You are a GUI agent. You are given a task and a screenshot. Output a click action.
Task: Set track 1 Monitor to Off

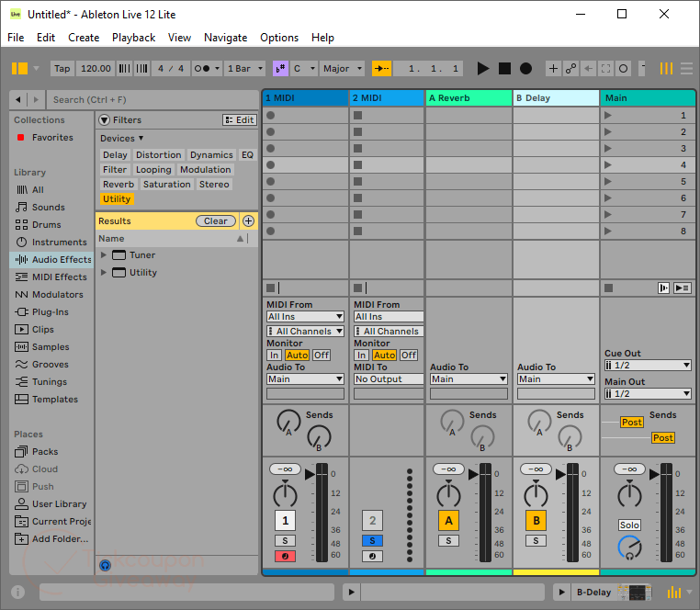coord(321,356)
